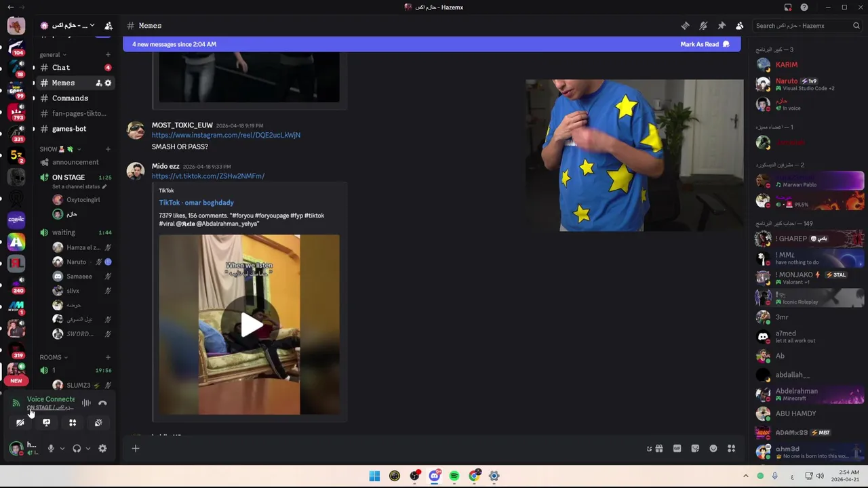Open server name dropdown menu
The image size is (868, 488).
point(68,26)
